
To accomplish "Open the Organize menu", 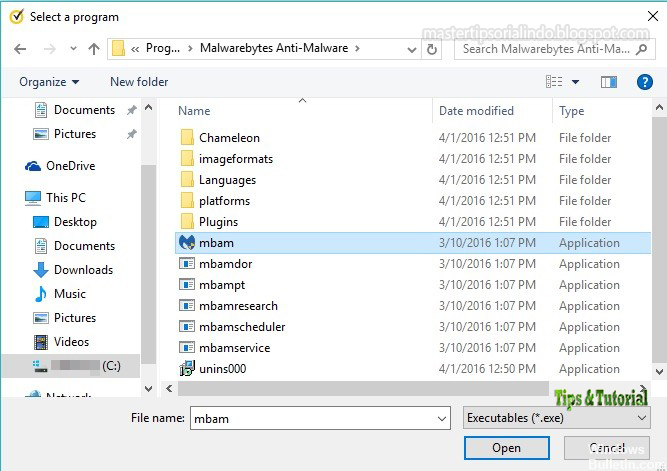I will [x=49, y=82].
